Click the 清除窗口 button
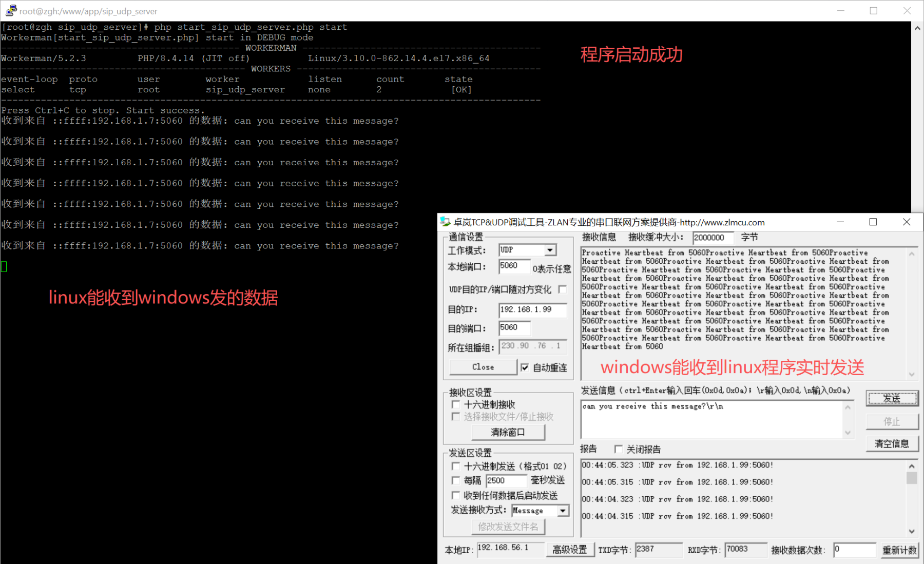The height and width of the screenshot is (564, 924). 508,432
